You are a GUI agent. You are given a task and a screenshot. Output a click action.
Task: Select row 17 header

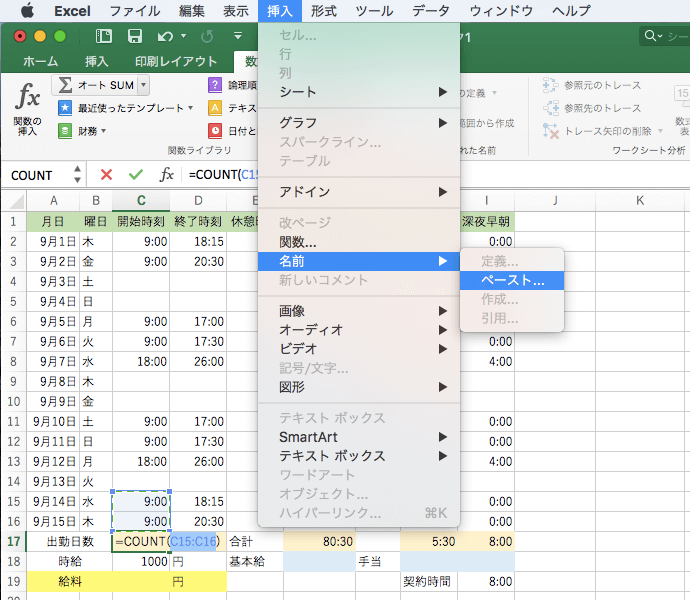click(x=14, y=541)
